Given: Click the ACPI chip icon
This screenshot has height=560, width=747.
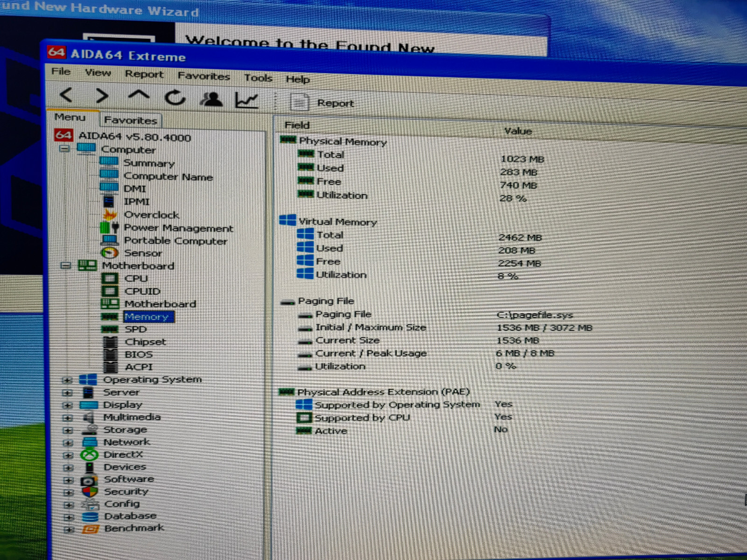Looking at the screenshot, I should [111, 367].
